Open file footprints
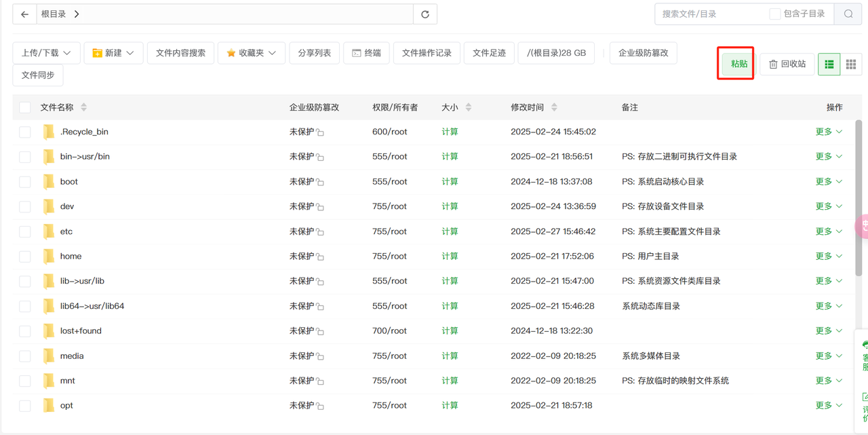Image resolution: width=868 pixels, height=435 pixels. [489, 53]
